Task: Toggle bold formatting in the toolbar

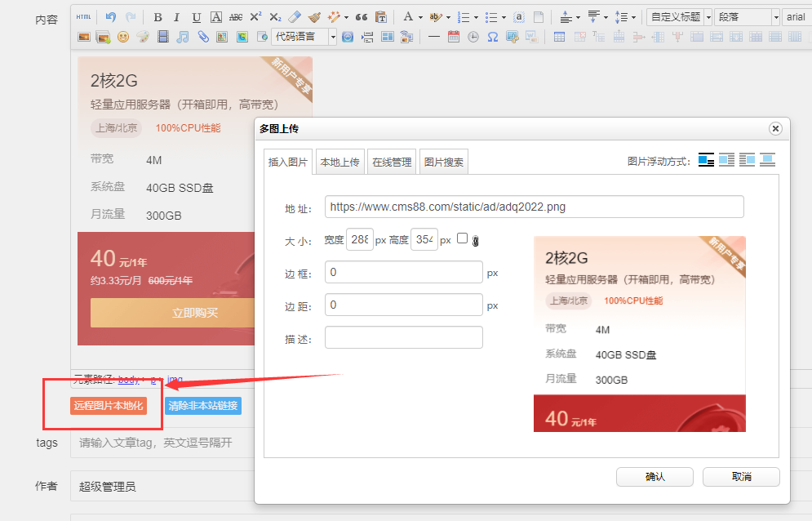Action: tap(158, 16)
